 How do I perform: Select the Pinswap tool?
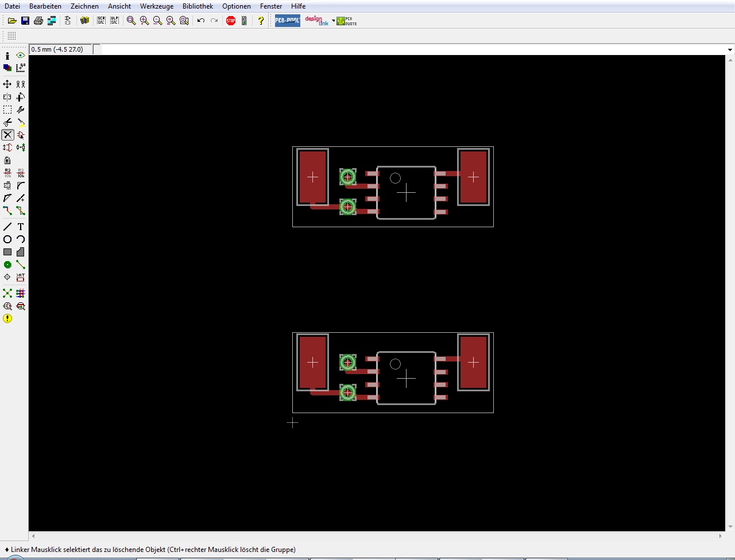tap(7, 147)
